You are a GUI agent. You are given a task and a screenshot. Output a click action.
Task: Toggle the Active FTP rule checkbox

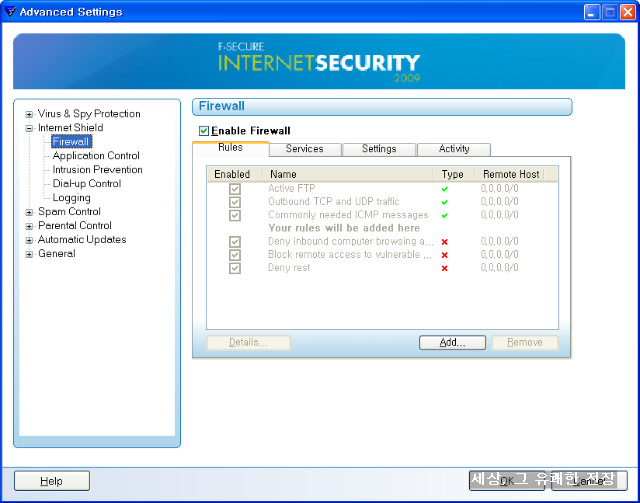click(x=235, y=189)
